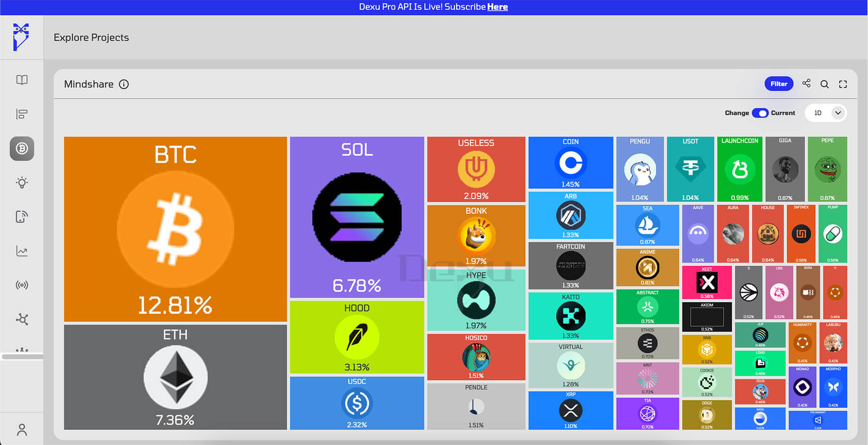Select the Bitcoin projects icon in sidebar
Viewport: 868px width, 445px height.
tap(22, 148)
